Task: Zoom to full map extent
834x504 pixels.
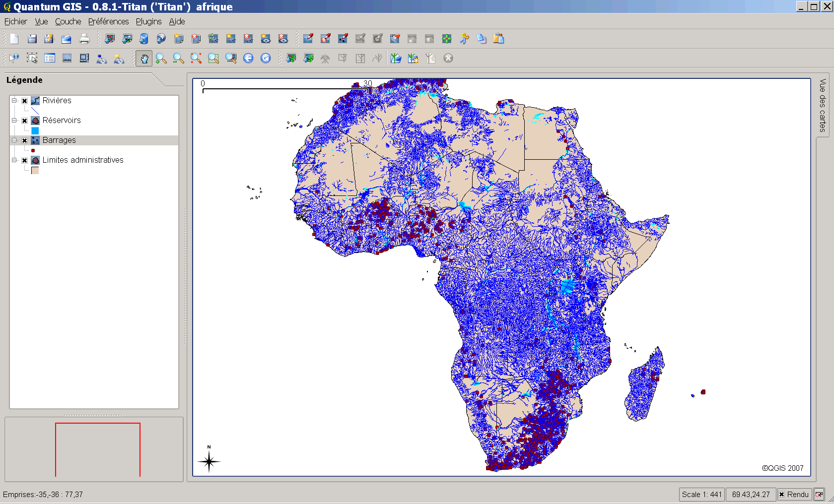Action: [x=195, y=58]
